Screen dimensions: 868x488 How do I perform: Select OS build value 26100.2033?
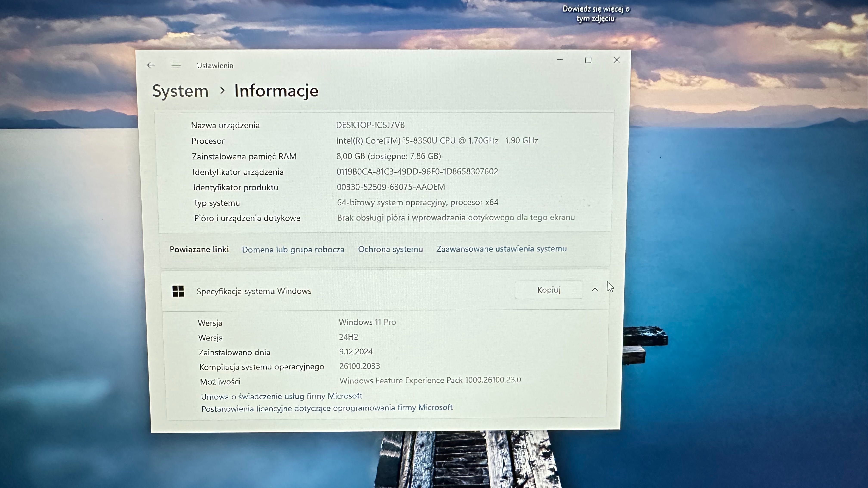point(360,366)
